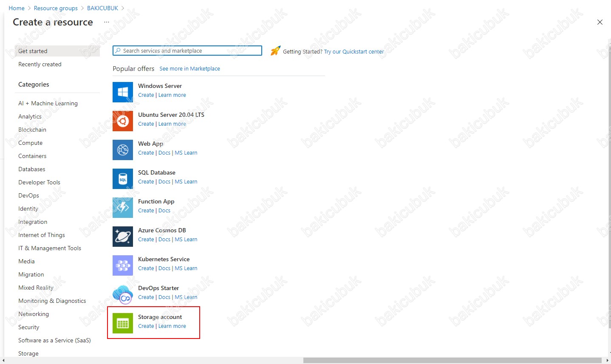This screenshot has width=611, height=364.
Task: Select the Compute category
Action: pyautogui.click(x=31, y=143)
